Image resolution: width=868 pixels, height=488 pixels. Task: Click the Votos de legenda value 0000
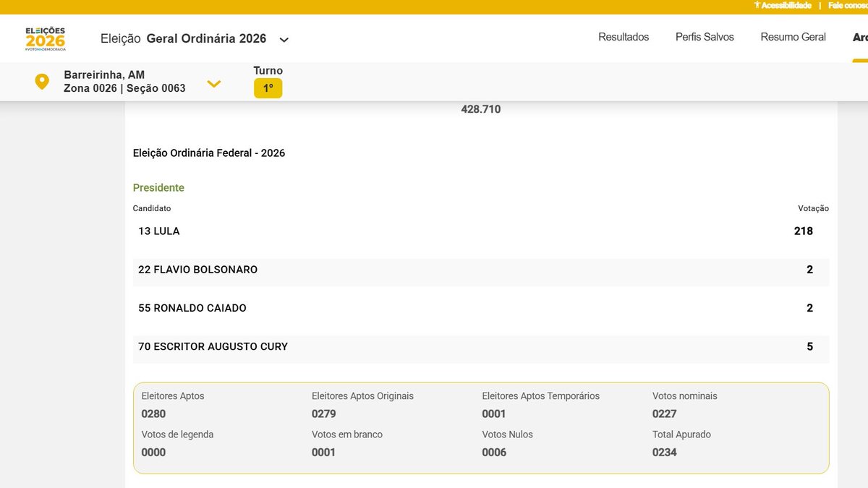point(153,453)
